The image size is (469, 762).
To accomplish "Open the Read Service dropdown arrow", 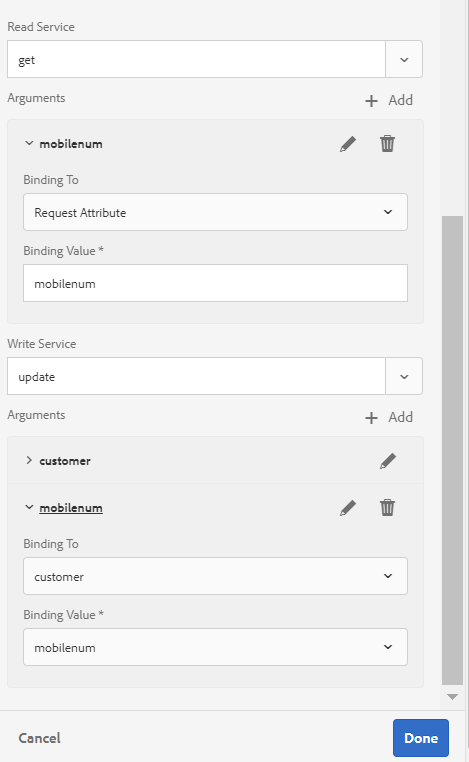I will pos(404,59).
